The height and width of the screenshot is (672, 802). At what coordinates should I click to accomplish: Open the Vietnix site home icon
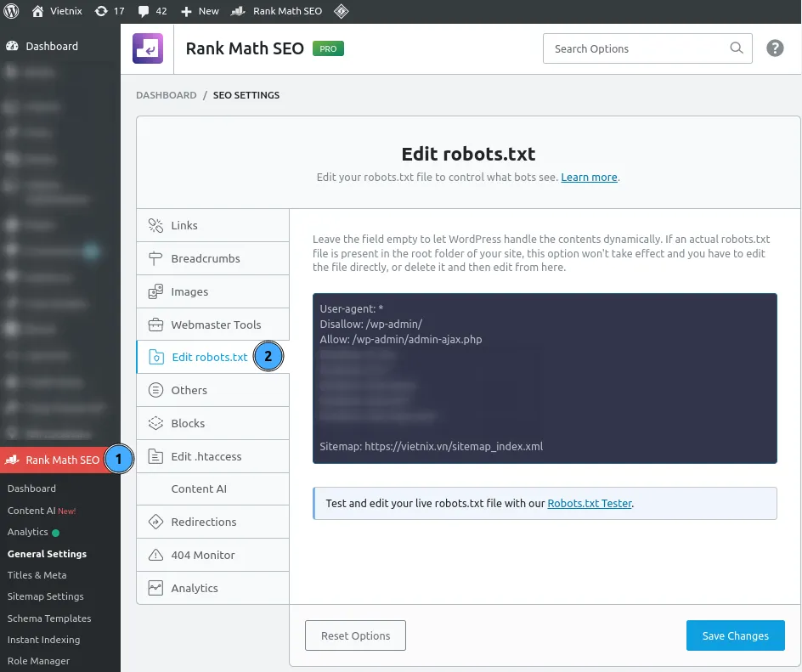38,11
